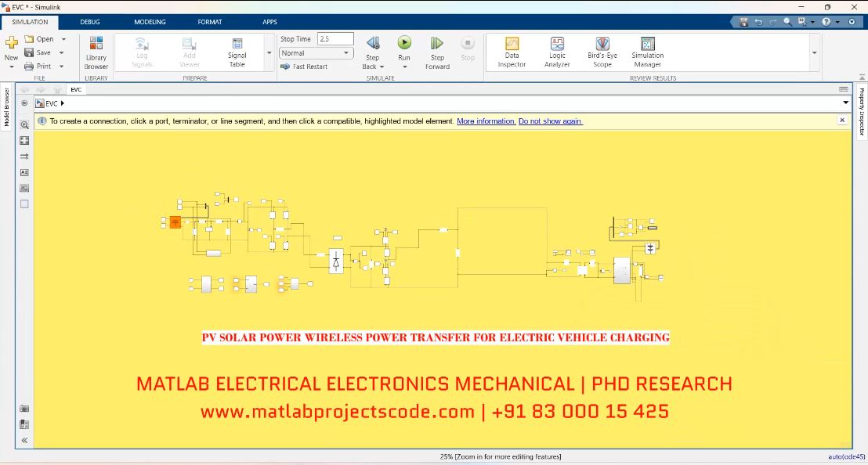Screen dimensions: 868x465
Task: Open Bird's-Eye Scope
Action: (602, 52)
